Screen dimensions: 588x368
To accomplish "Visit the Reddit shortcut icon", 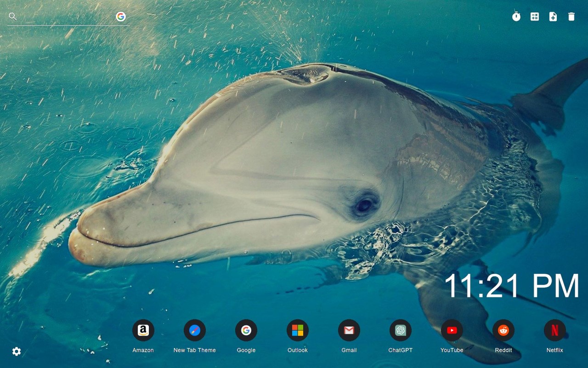I will click(x=503, y=330).
